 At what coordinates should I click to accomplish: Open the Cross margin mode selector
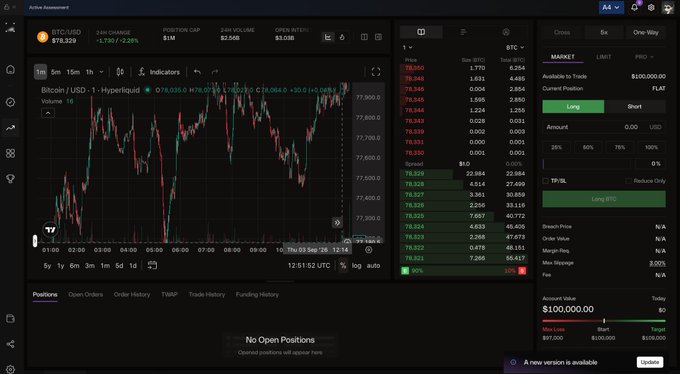(x=562, y=32)
